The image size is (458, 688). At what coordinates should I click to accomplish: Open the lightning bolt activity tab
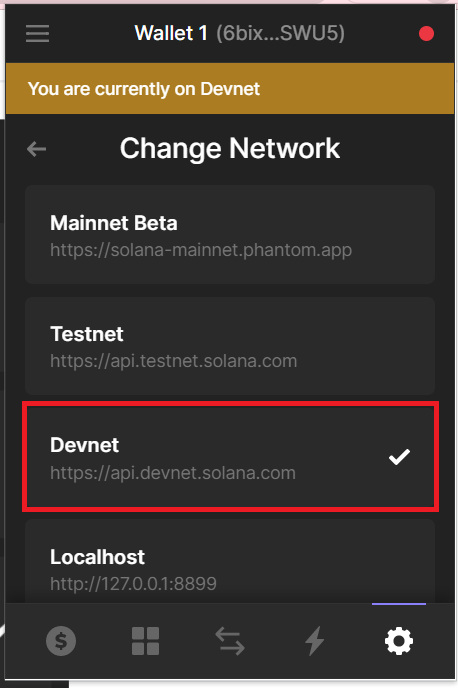[x=314, y=641]
